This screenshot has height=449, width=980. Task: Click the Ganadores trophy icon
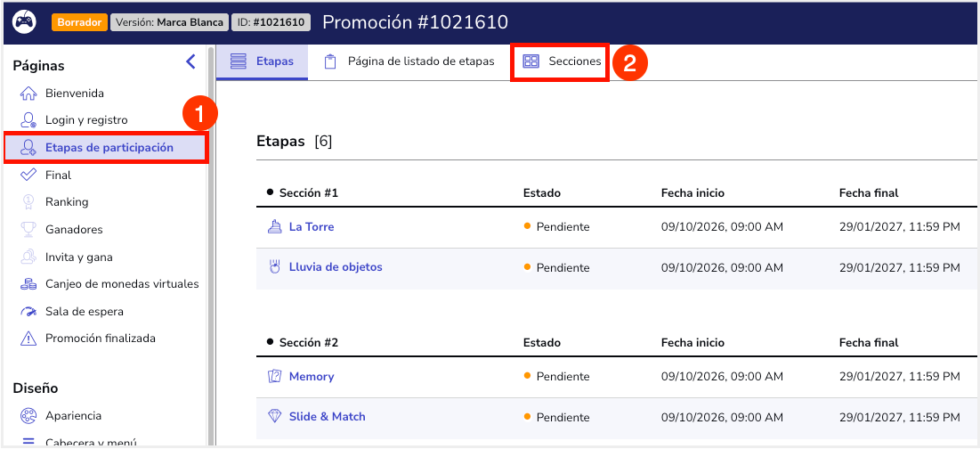[x=28, y=230]
